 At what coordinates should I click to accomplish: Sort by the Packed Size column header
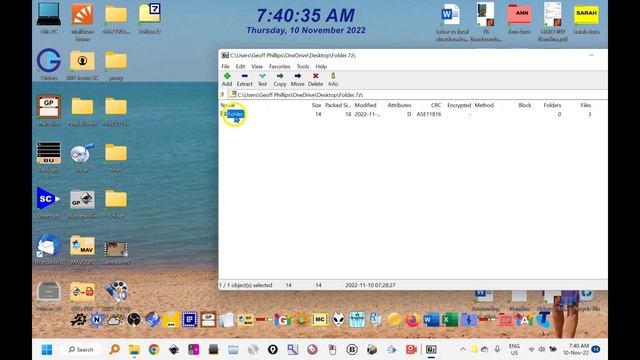(338, 105)
